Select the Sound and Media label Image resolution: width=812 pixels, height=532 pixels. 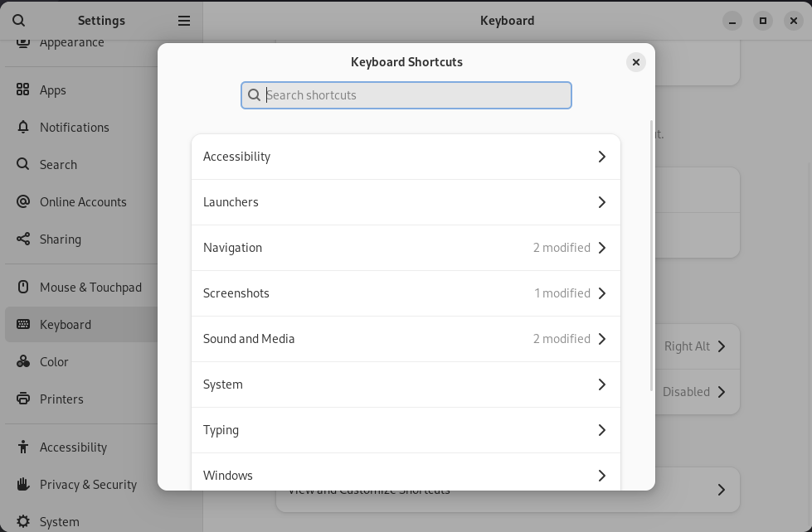coord(249,338)
